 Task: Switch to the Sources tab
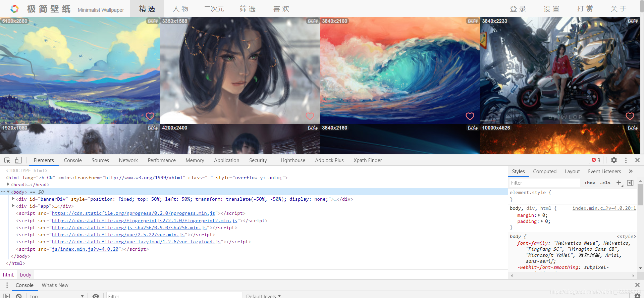point(100,160)
